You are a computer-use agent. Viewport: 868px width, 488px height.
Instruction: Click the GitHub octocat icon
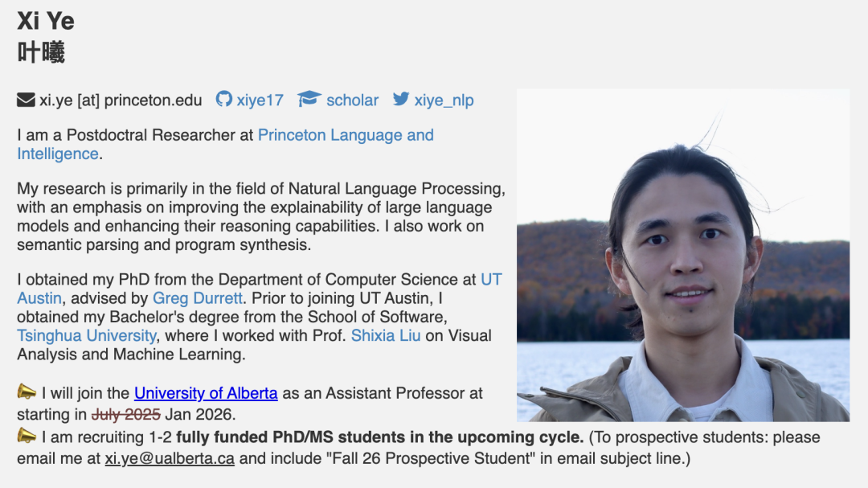click(224, 100)
